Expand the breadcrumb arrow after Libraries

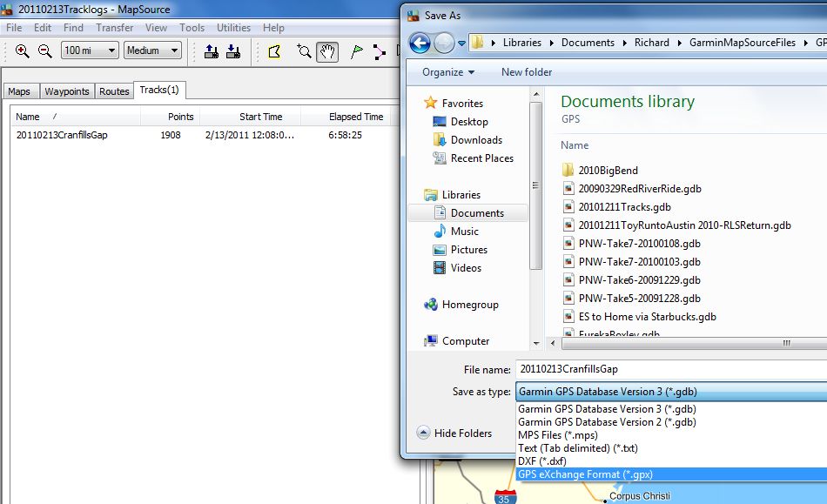tap(552, 43)
